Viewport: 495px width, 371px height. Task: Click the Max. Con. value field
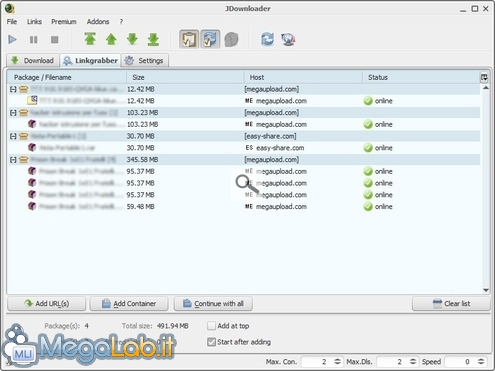click(x=317, y=362)
